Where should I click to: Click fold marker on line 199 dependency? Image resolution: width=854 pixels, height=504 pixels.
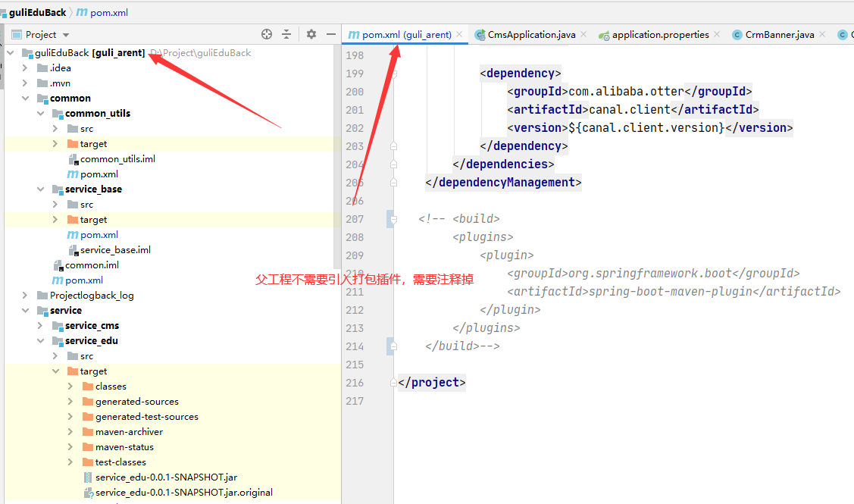[394, 74]
